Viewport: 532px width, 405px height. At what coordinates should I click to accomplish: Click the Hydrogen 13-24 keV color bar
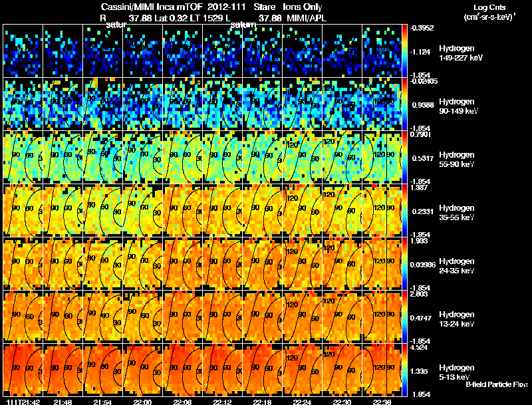point(404,317)
